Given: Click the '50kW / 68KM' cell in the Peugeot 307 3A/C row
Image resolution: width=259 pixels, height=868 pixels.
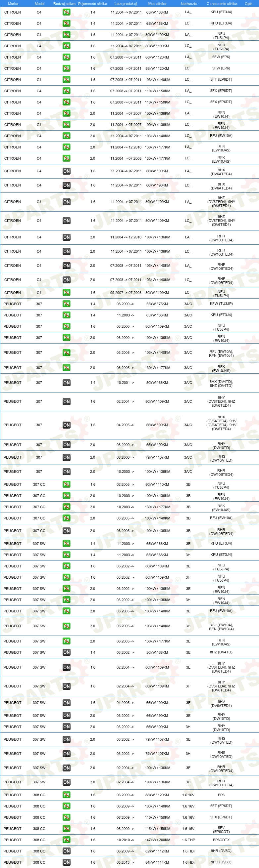Looking at the screenshot, I should 157,383.
